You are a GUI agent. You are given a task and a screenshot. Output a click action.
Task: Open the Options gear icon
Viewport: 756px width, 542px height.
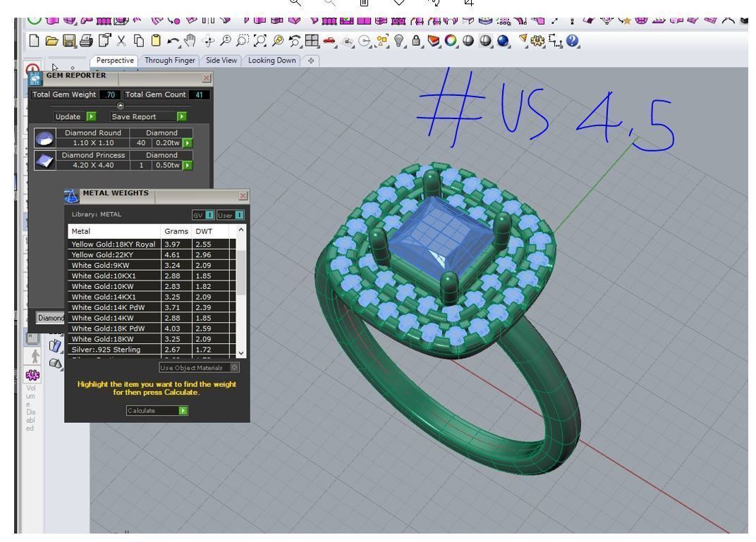click(537, 41)
